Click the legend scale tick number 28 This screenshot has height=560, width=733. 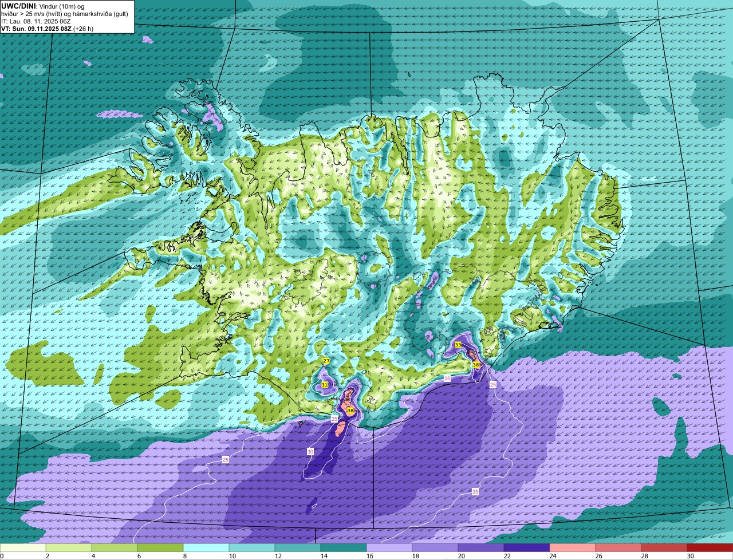pos(644,556)
